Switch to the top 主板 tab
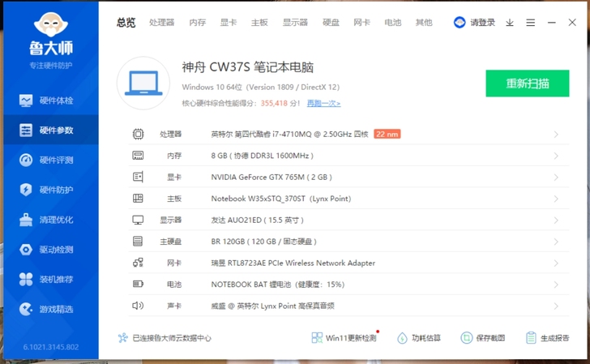 259,23
